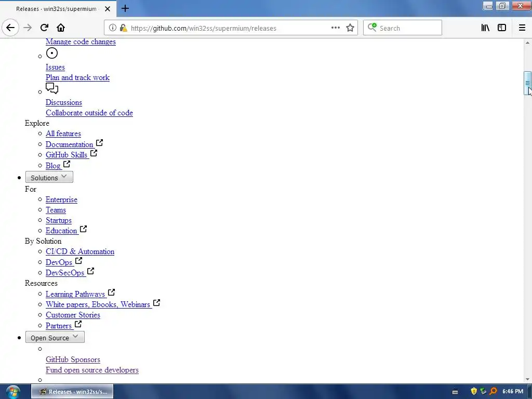The width and height of the screenshot is (532, 399).
Task: Open the DevOps link
Action: coord(59,262)
